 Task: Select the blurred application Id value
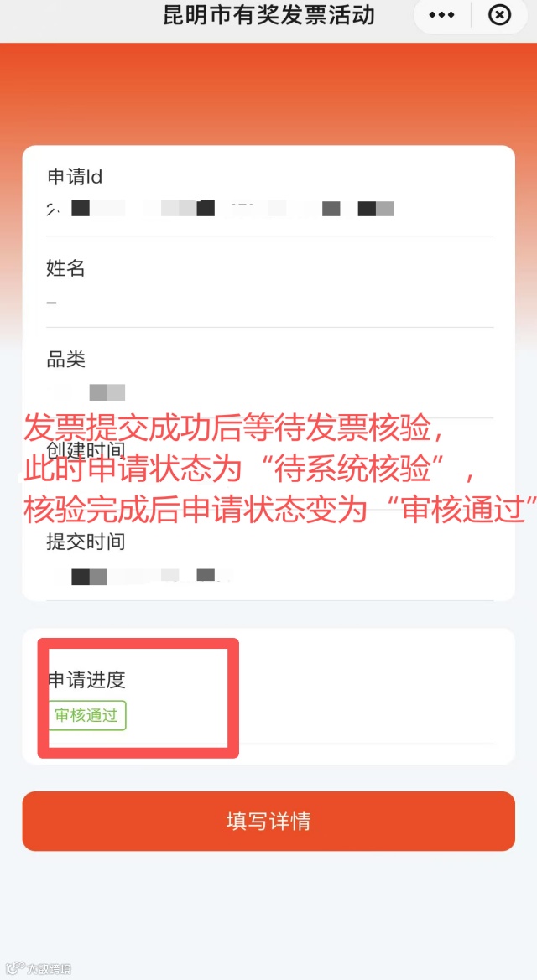coord(221,208)
